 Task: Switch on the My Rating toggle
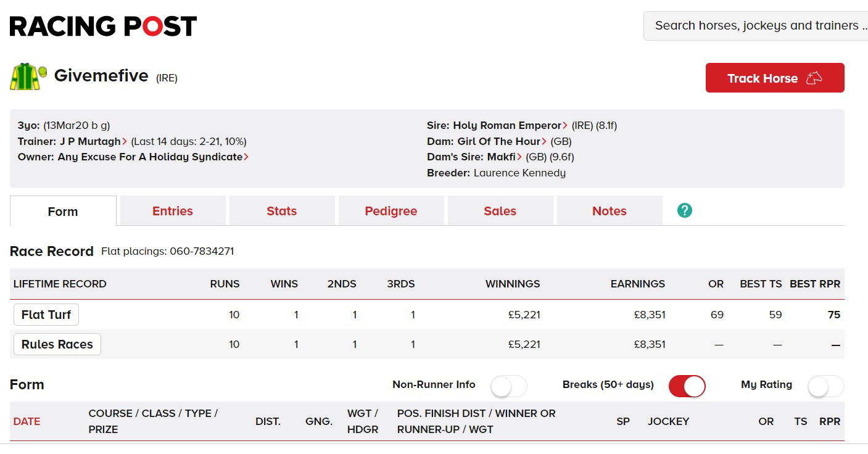(x=825, y=386)
